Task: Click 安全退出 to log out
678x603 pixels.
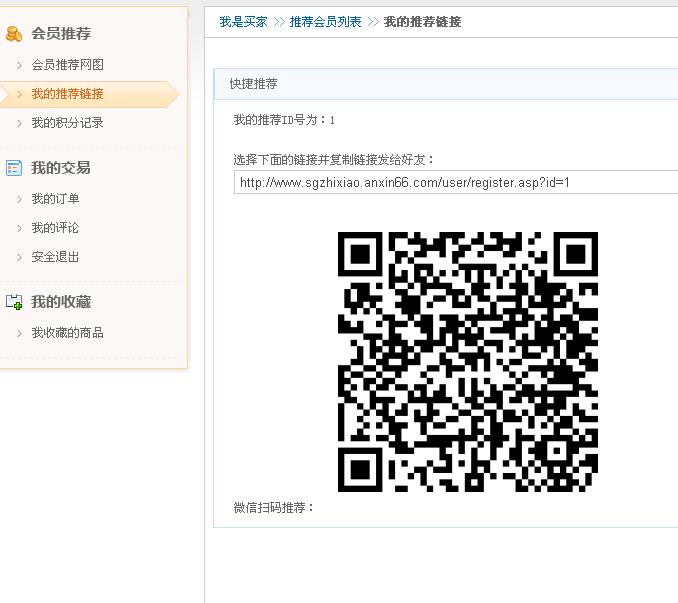Action: click(x=55, y=257)
